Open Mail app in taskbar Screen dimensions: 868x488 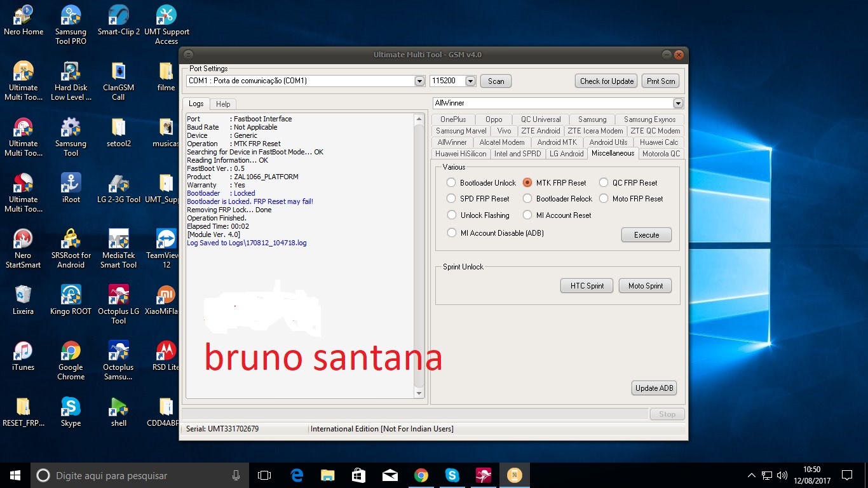(x=390, y=475)
